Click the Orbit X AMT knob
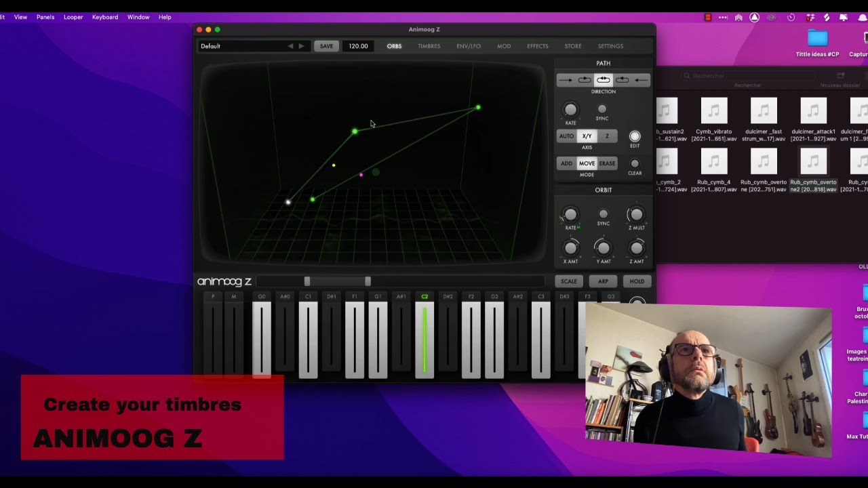The width and height of the screenshot is (868, 488). [x=570, y=248]
